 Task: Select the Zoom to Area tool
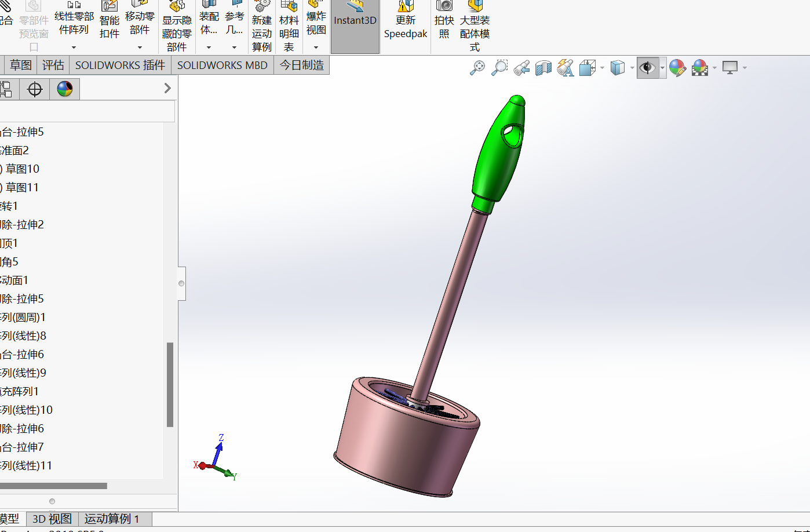[499, 68]
